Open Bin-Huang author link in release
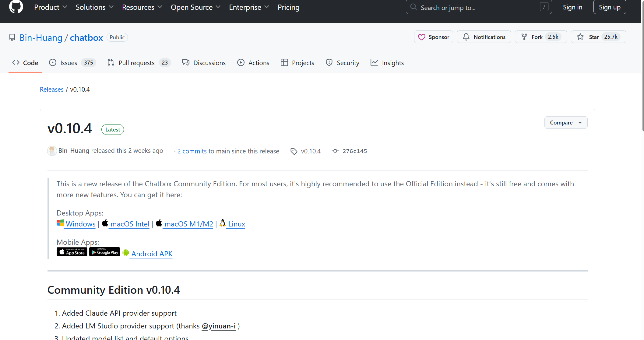The height and width of the screenshot is (340, 644). [74, 151]
